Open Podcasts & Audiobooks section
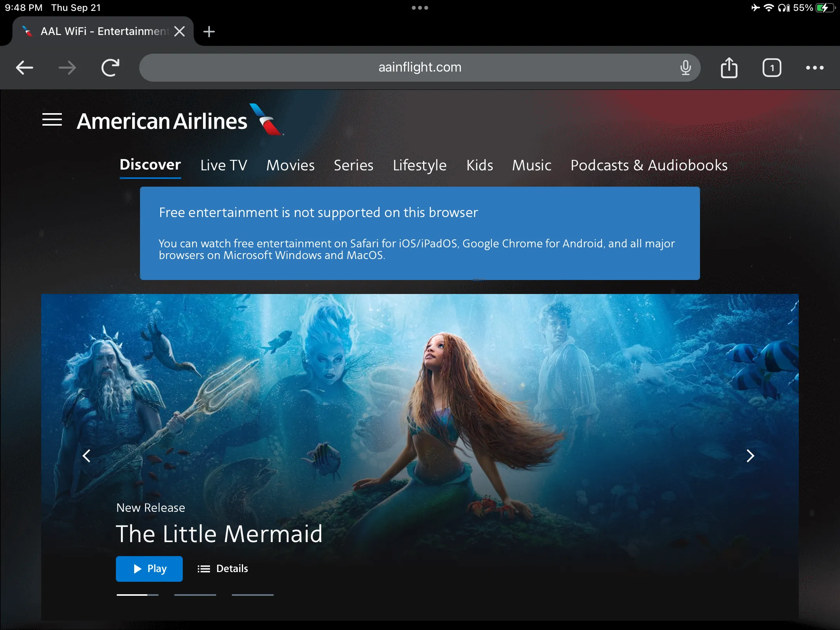Viewport: 840px width, 630px height. pos(649,165)
